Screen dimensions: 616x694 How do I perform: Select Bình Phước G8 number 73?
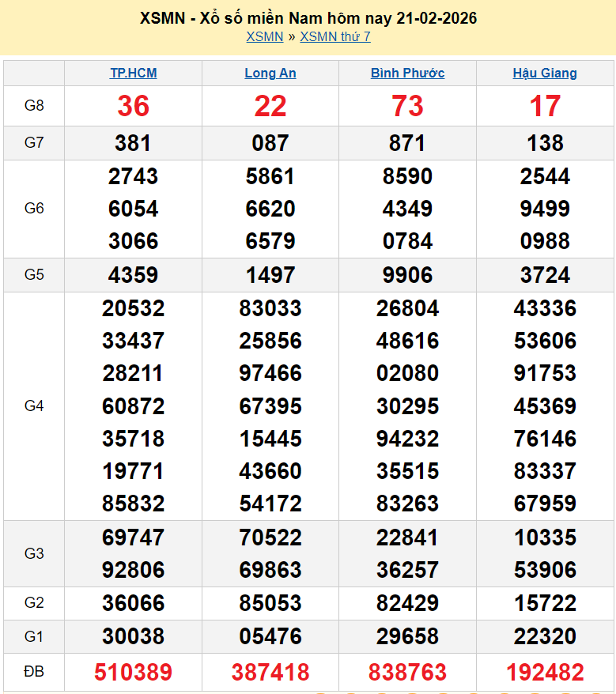[x=407, y=106]
